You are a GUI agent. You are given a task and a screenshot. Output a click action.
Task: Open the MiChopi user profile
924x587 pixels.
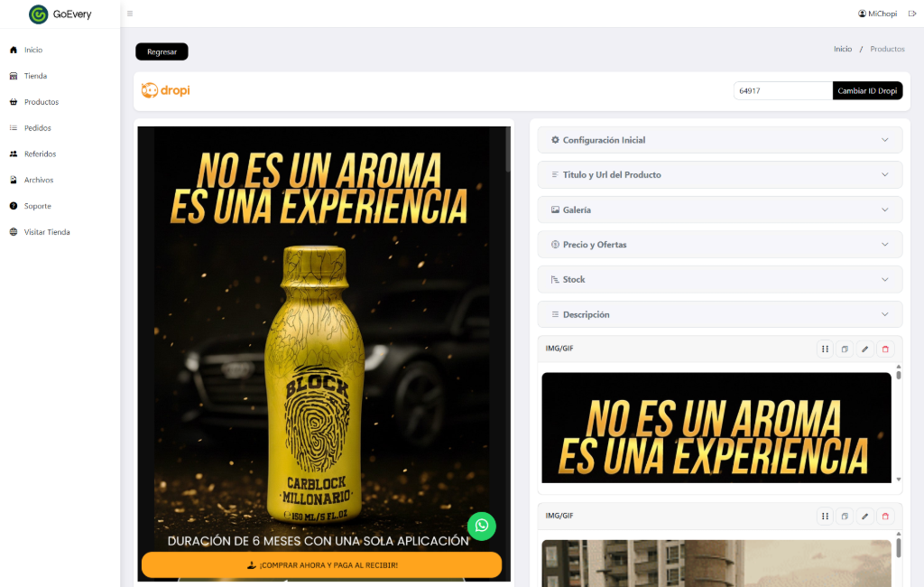click(877, 14)
